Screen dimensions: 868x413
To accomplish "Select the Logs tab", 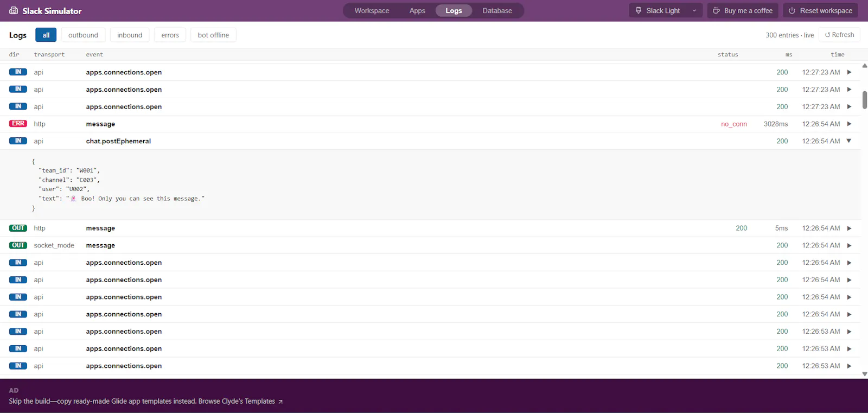I will click(454, 10).
